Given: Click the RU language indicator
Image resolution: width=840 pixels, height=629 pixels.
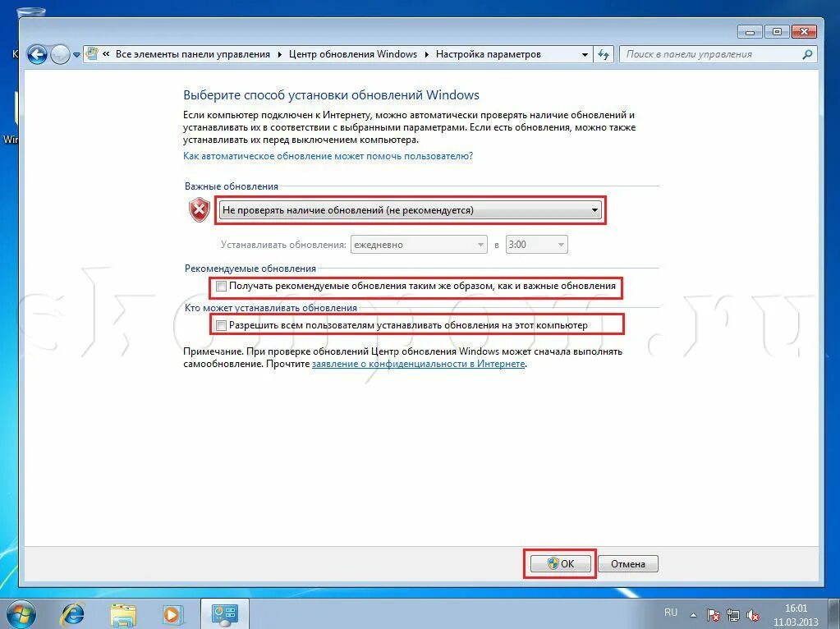Looking at the screenshot, I should coord(671,613).
